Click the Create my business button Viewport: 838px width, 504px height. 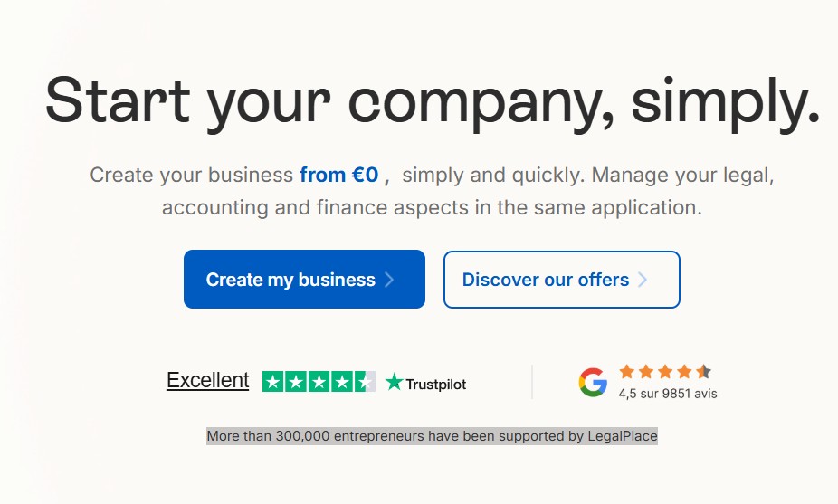290,280
